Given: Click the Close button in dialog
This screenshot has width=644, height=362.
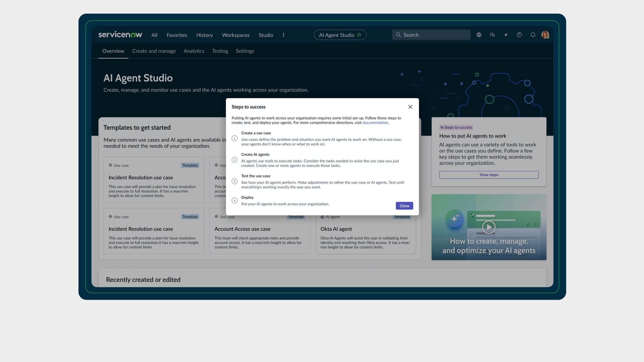Looking at the screenshot, I should point(404,206).
